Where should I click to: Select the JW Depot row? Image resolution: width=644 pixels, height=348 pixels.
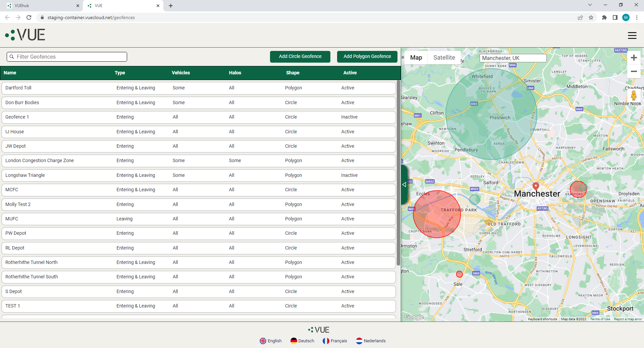tap(199, 146)
